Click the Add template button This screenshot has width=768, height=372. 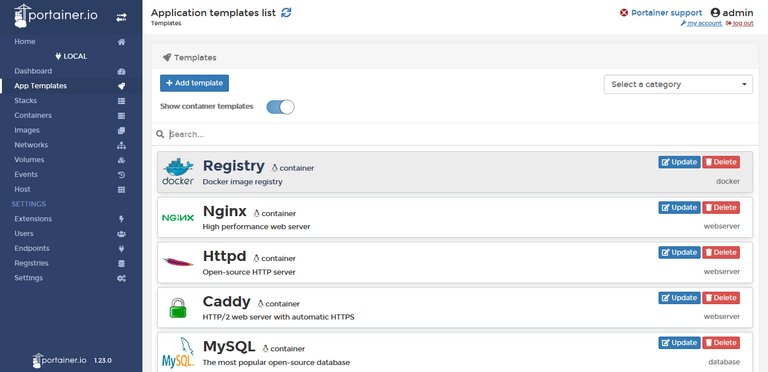(x=194, y=83)
